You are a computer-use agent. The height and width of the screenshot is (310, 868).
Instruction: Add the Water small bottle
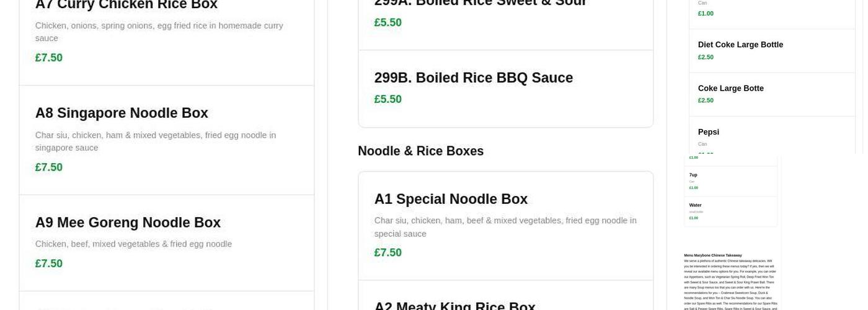click(695, 205)
